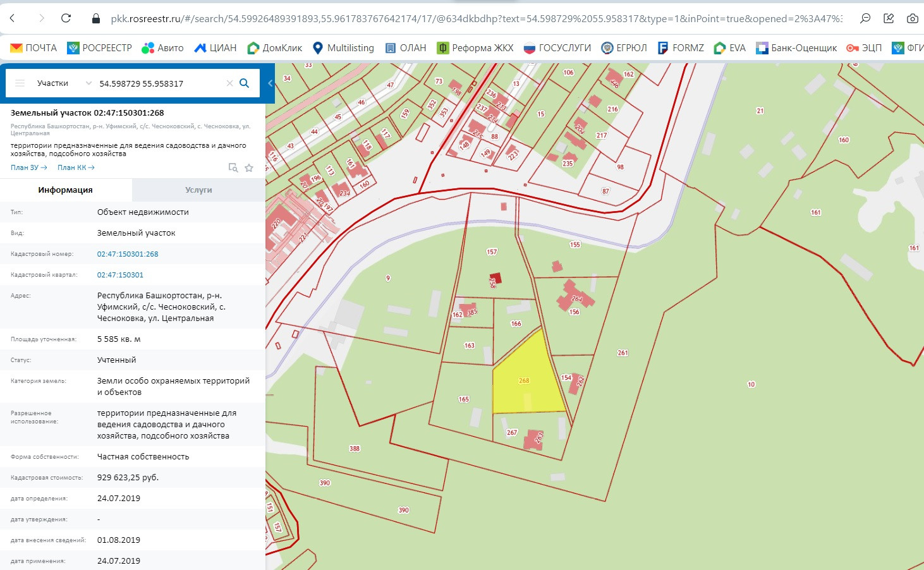Open the hamburger menu in search bar
Viewport: 924px width, 570px height.
coord(20,83)
